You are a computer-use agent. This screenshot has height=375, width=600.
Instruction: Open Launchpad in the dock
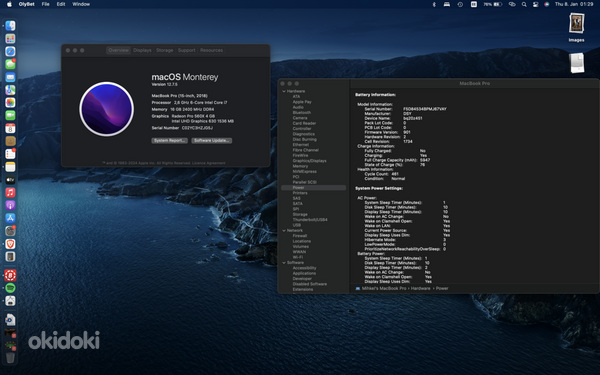(10, 39)
